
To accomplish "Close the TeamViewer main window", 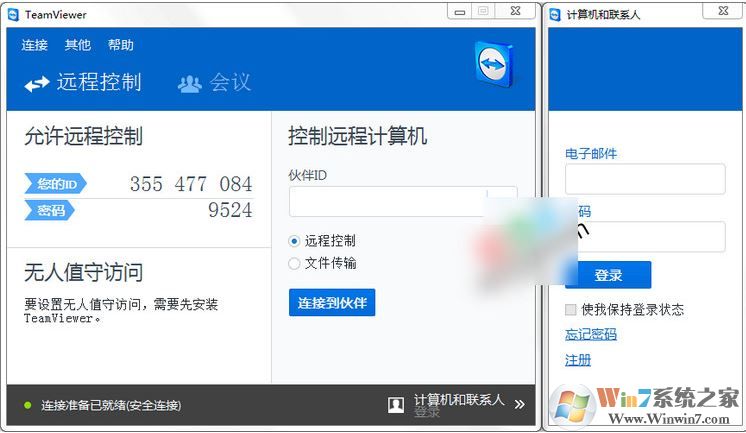I will point(515,11).
